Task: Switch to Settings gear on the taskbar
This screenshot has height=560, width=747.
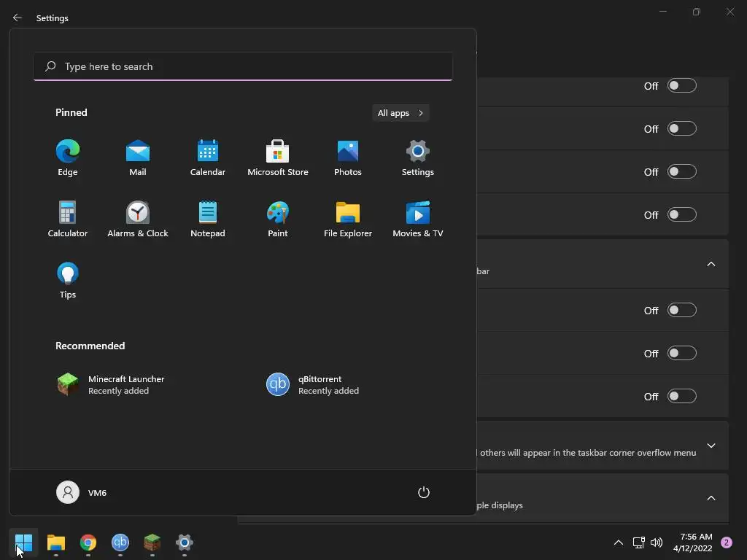Action: [x=185, y=542]
